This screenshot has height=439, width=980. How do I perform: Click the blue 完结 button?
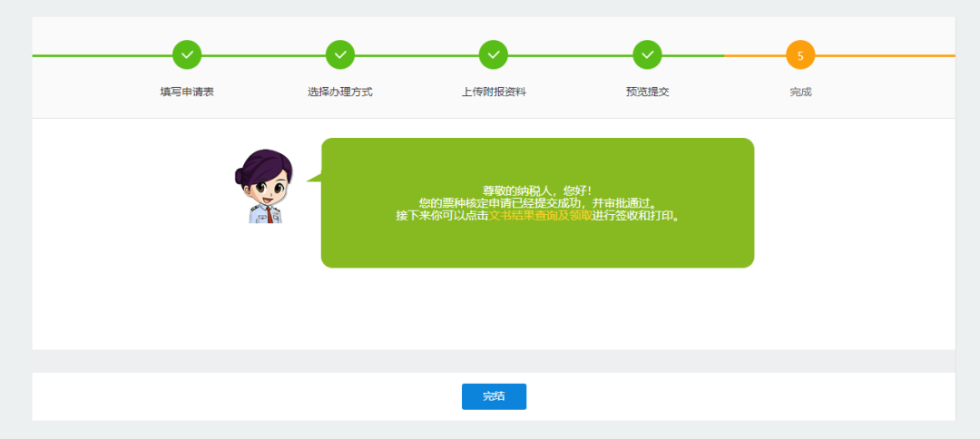494,396
